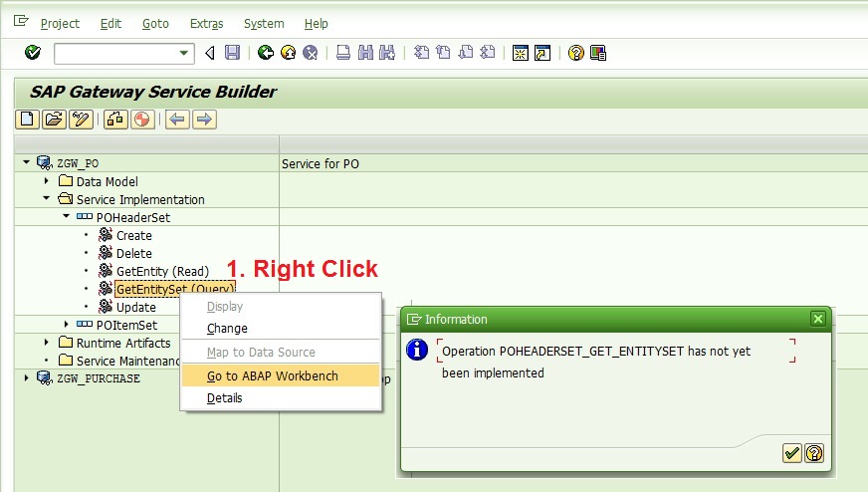The height and width of the screenshot is (492, 868).
Task: Click the yellow Help question mark icon
Action: (575, 53)
